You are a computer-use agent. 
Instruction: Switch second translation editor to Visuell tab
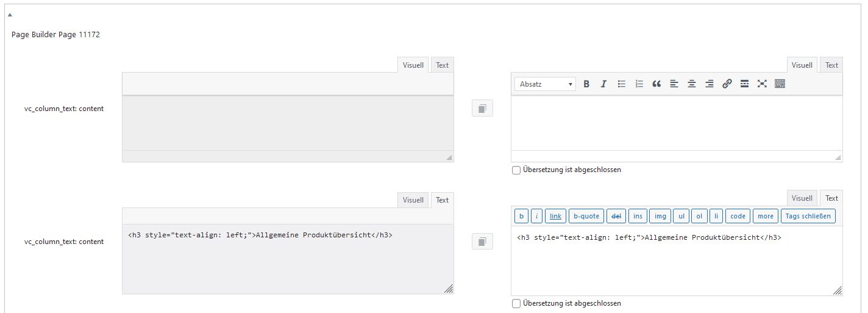802,198
